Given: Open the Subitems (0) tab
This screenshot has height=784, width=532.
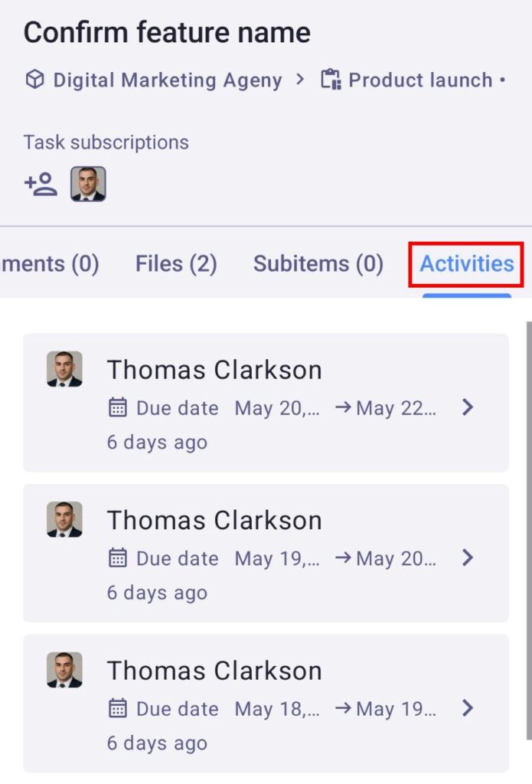Looking at the screenshot, I should point(318,264).
